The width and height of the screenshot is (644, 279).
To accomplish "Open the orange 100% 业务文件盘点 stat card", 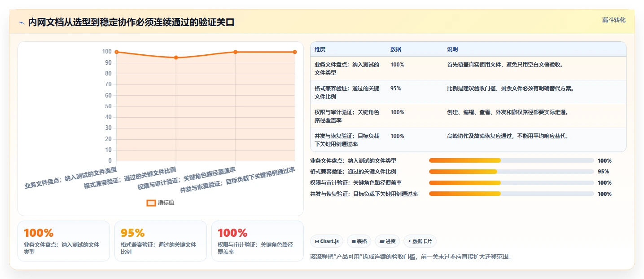I will [x=64, y=241].
